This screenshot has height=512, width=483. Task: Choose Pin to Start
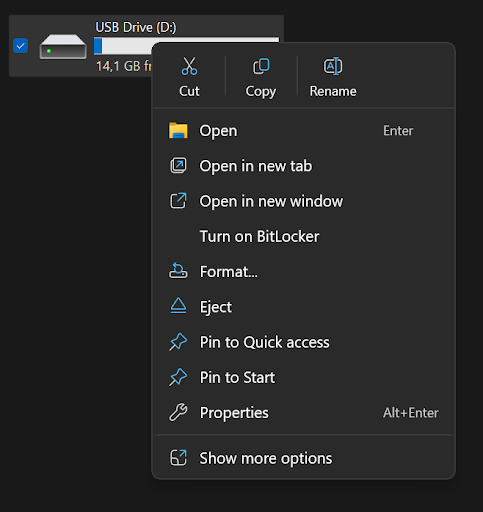click(x=304, y=378)
